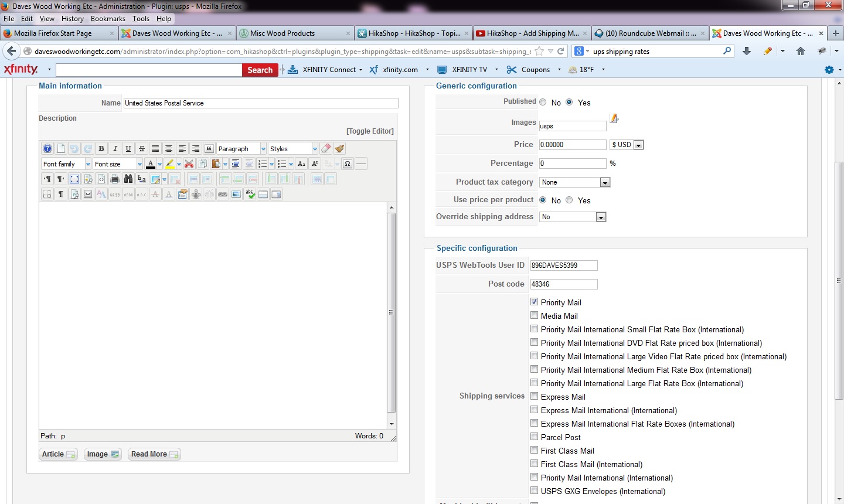
Task: Open the Styles dropdown
Action: pyautogui.click(x=293, y=149)
